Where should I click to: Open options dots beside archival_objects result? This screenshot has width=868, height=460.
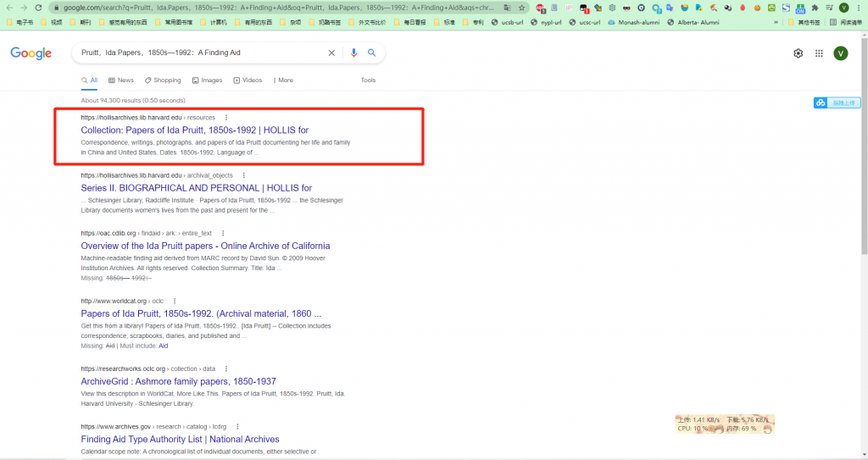[243, 175]
